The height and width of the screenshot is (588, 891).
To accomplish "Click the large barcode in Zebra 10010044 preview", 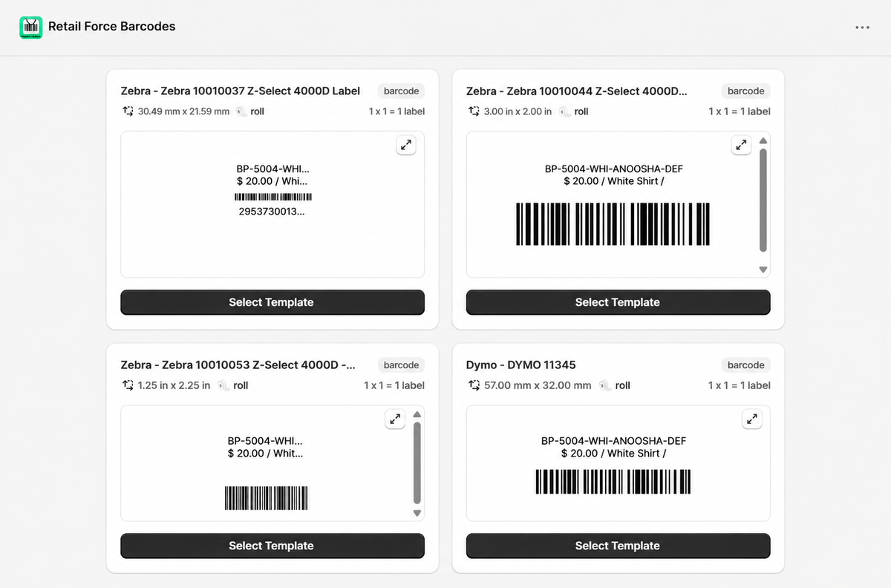I will pos(613,224).
